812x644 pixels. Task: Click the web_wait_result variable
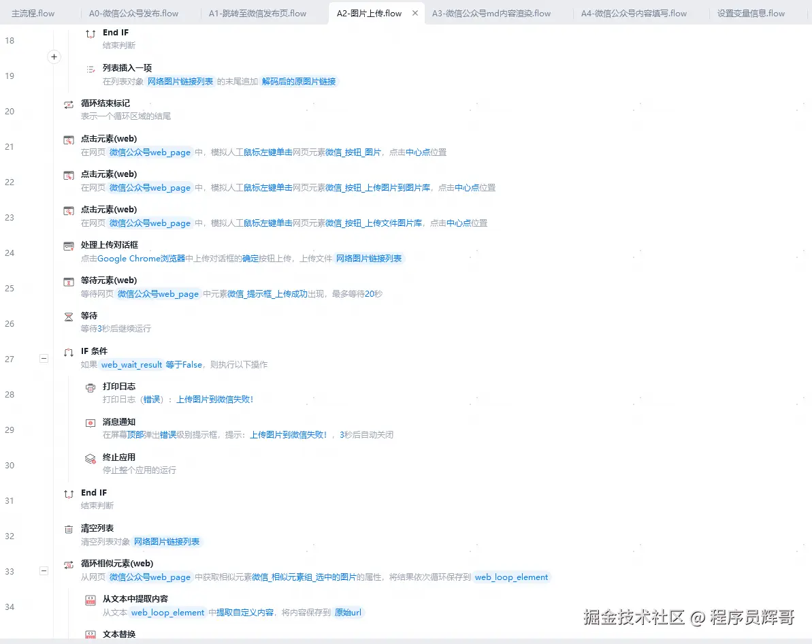131,365
